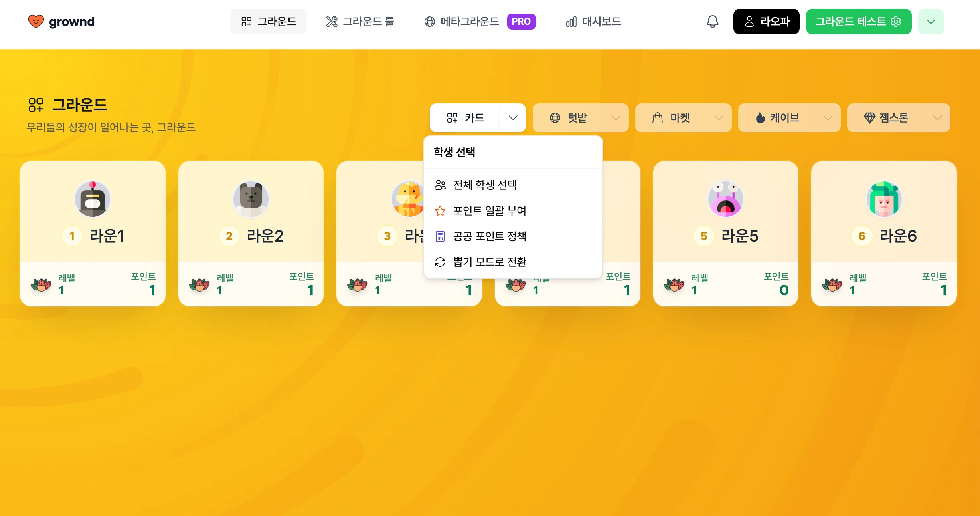Open the 마켓 dropdown

[x=683, y=118]
